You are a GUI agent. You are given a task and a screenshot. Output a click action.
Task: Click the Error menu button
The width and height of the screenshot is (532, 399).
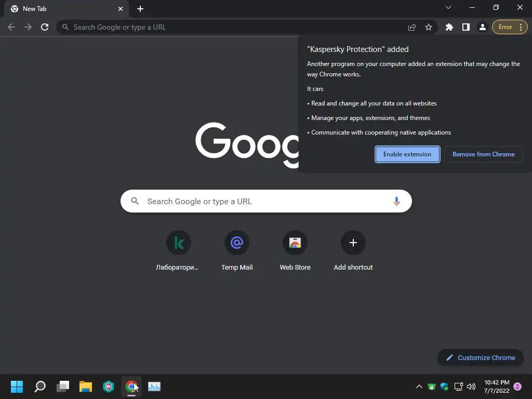click(x=510, y=27)
